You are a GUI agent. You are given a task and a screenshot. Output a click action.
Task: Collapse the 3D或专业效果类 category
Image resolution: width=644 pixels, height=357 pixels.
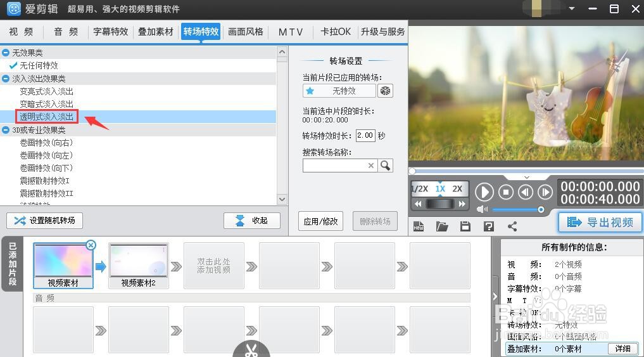click(6, 130)
